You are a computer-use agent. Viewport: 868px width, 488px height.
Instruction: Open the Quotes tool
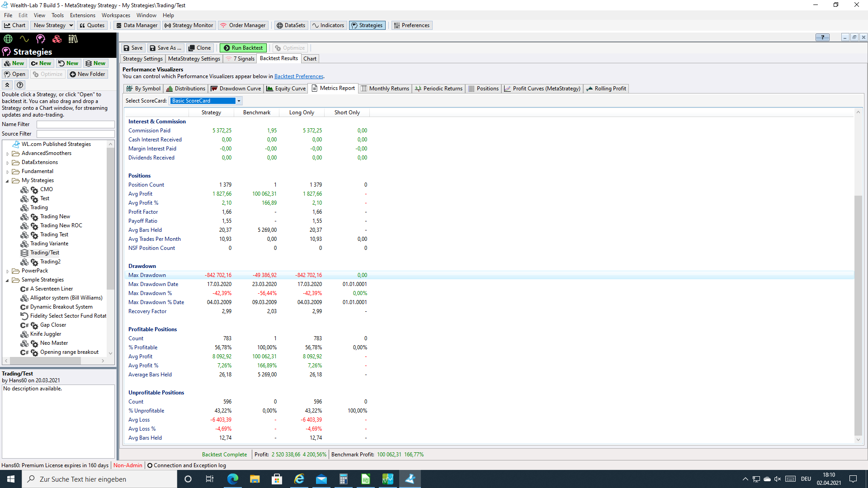pyautogui.click(x=92, y=25)
